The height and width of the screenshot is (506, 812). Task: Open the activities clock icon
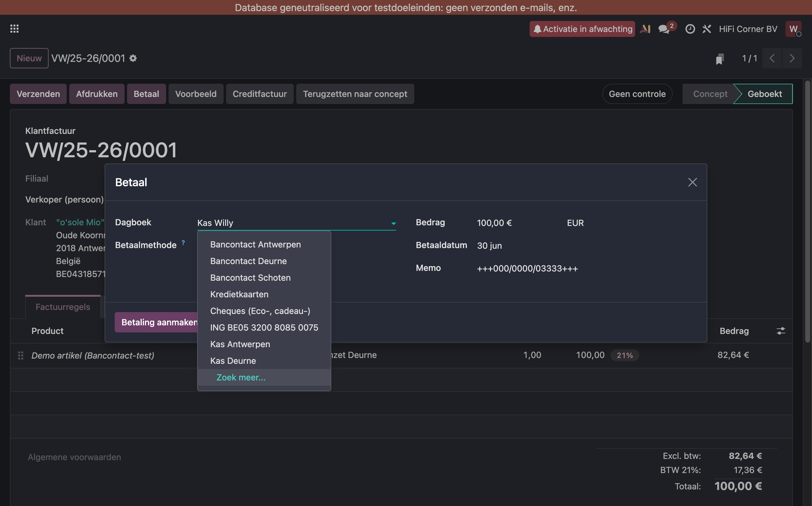click(x=690, y=29)
